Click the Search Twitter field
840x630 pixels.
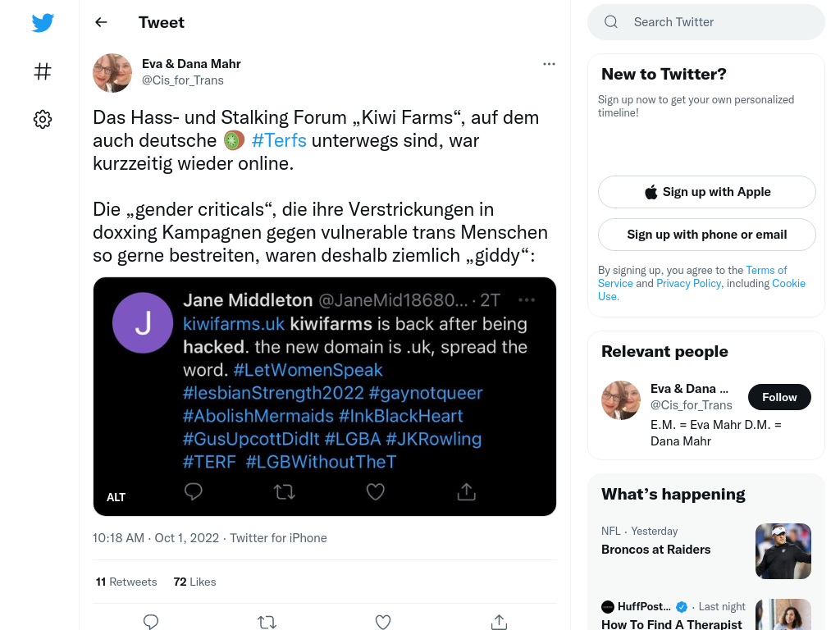[x=706, y=22]
